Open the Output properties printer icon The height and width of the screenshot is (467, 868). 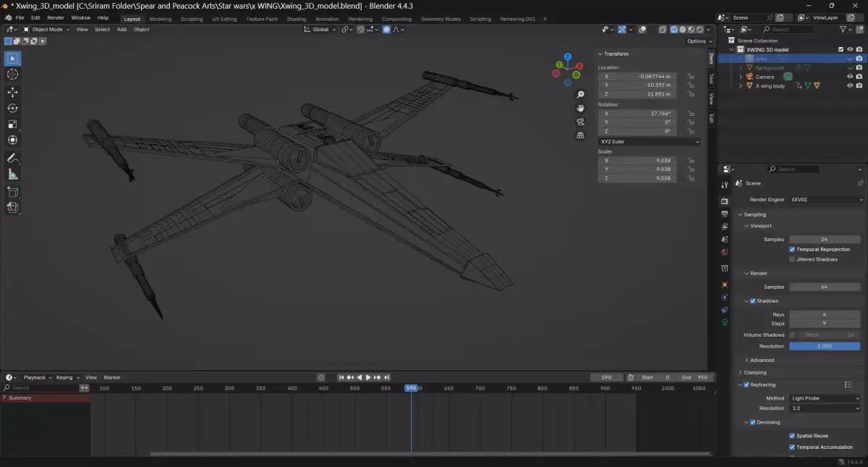(x=725, y=214)
